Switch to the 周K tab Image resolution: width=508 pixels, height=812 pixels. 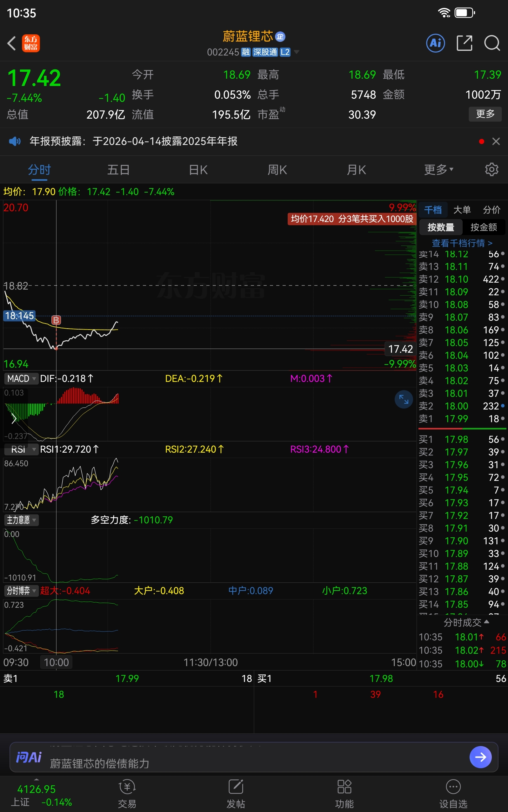click(x=277, y=169)
